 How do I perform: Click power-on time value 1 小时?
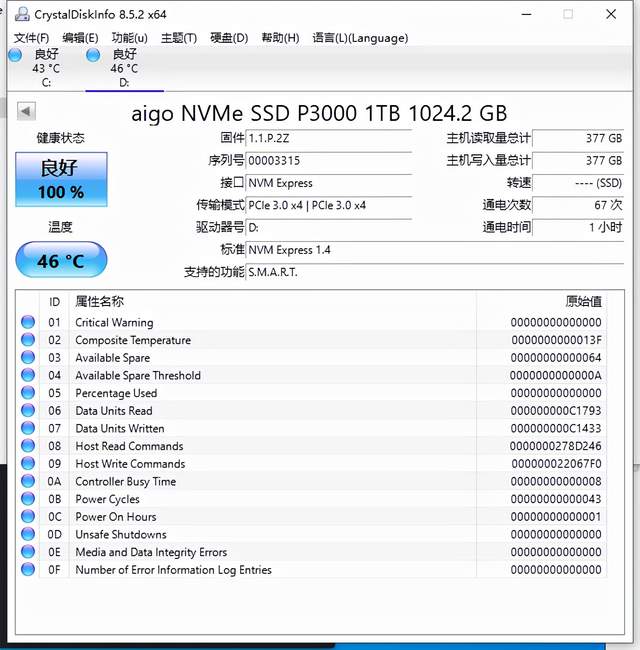(578, 228)
